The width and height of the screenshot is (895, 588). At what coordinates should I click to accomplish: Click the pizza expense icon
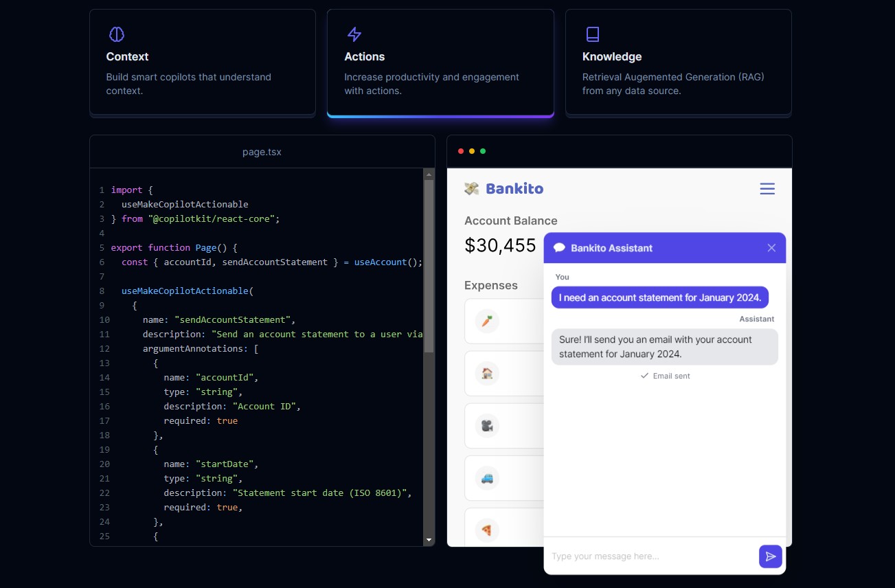coord(487,530)
